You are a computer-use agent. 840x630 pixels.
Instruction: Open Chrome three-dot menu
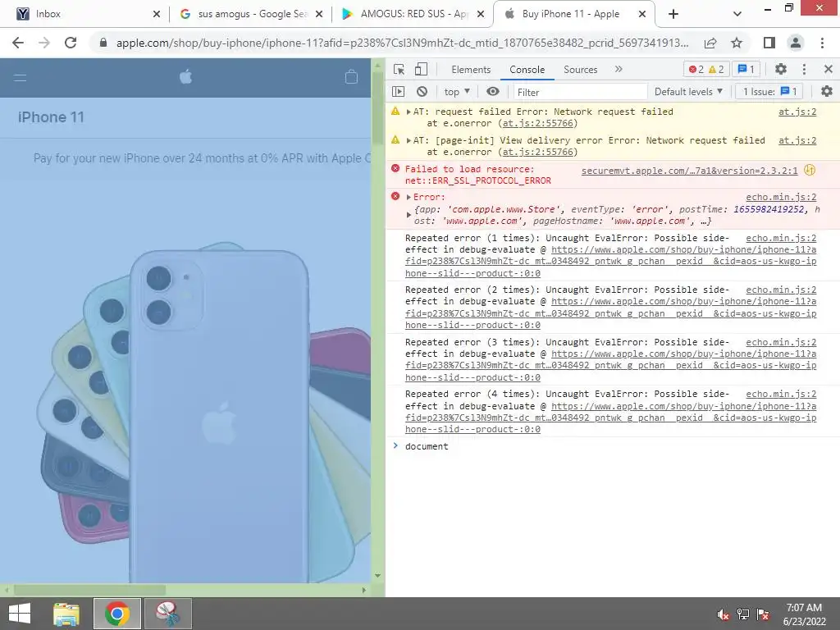(x=822, y=43)
